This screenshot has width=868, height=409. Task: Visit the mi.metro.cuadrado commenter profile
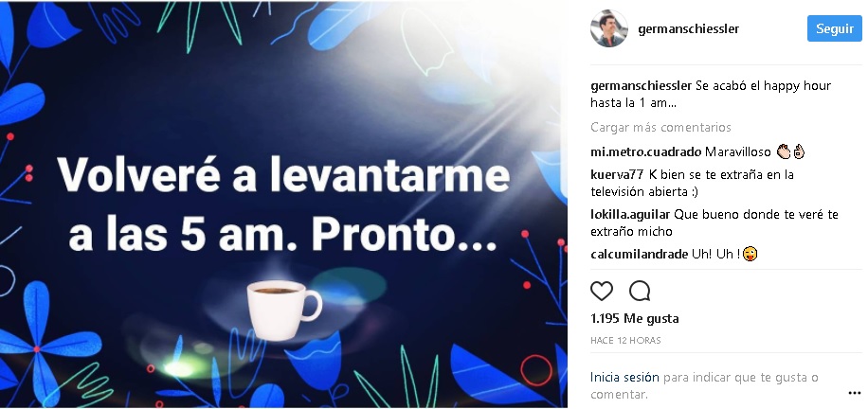[646, 152]
